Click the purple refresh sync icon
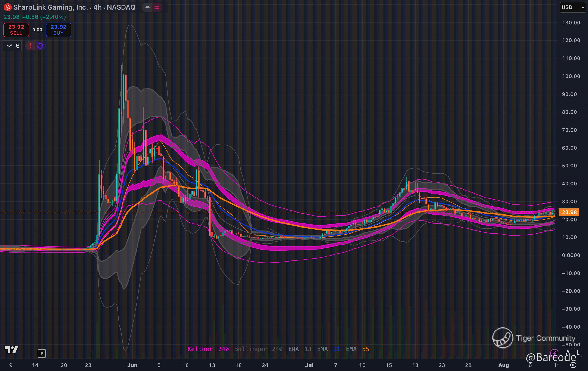This screenshot has width=588, height=371. (x=40, y=46)
